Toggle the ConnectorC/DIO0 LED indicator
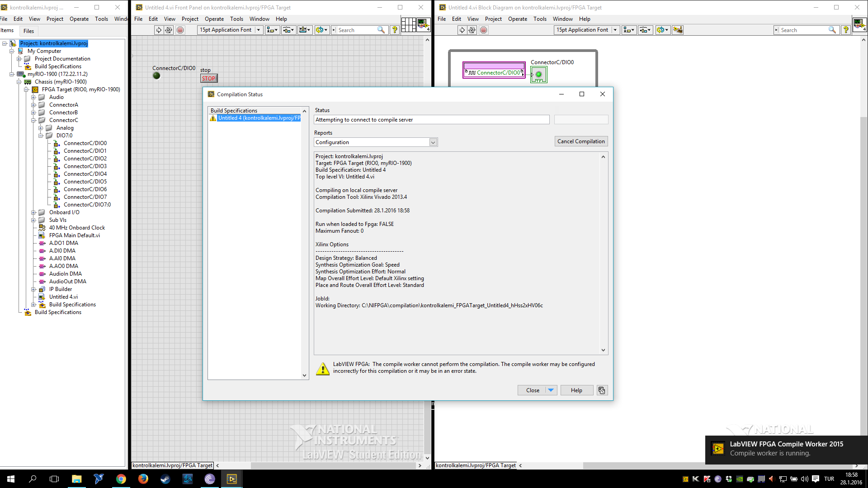 (x=157, y=75)
